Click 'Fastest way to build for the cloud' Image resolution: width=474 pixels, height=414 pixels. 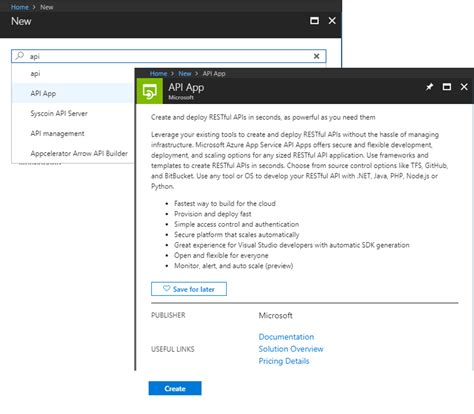click(x=225, y=203)
